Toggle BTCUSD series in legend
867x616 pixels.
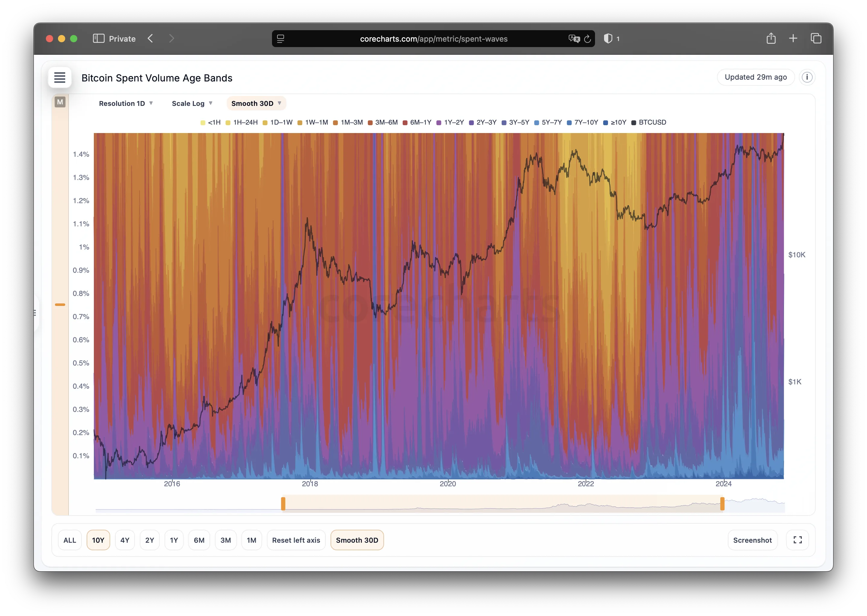point(649,122)
